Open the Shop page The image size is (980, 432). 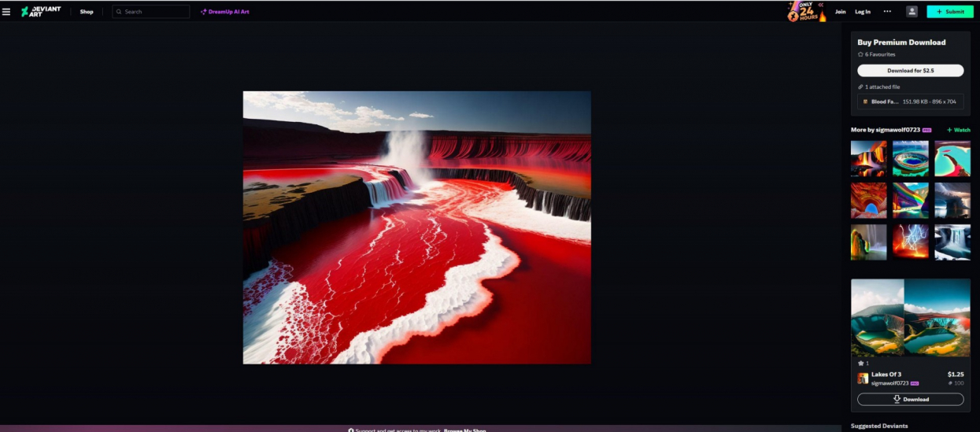87,12
